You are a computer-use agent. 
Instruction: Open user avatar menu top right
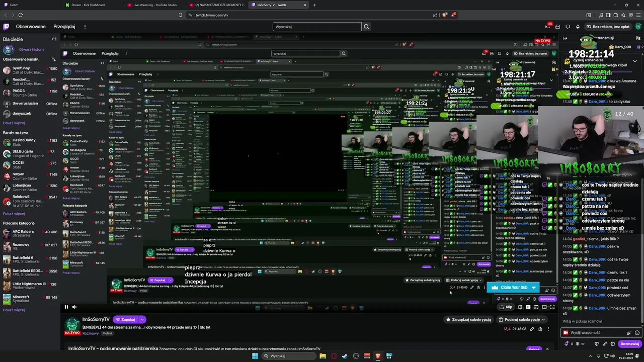coord(638,27)
